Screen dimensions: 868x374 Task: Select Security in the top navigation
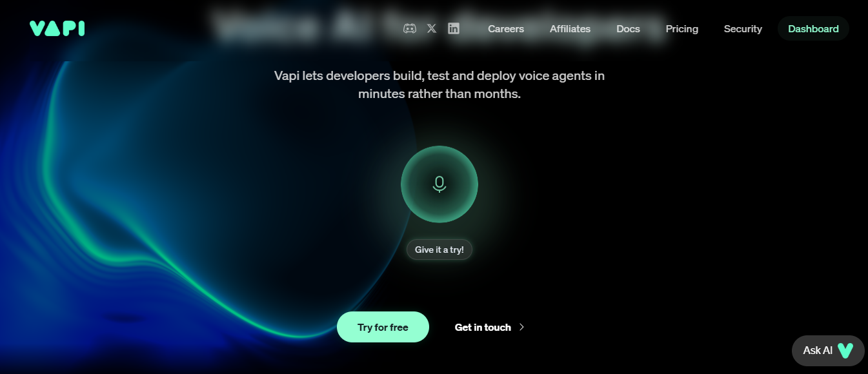tap(743, 29)
